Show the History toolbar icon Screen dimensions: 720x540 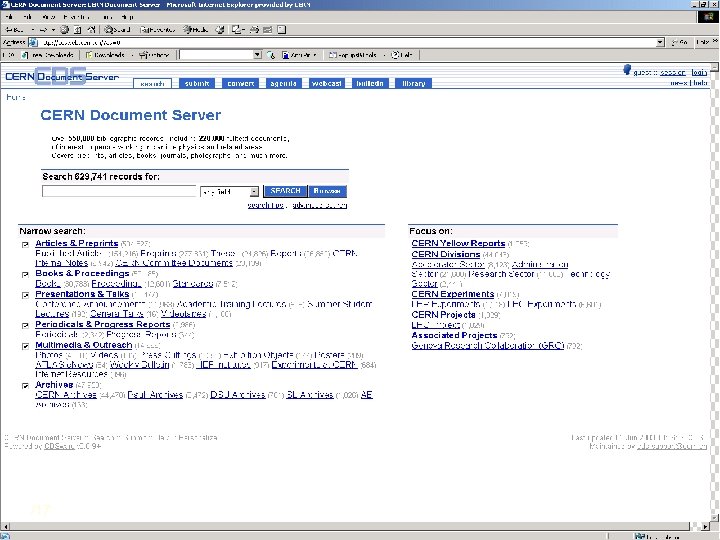click(219, 30)
